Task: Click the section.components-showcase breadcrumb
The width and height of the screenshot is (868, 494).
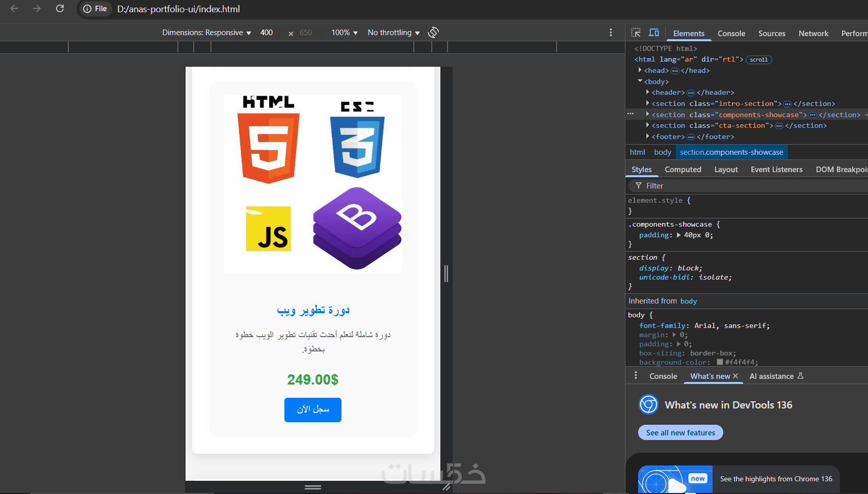Action: pyautogui.click(x=731, y=152)
